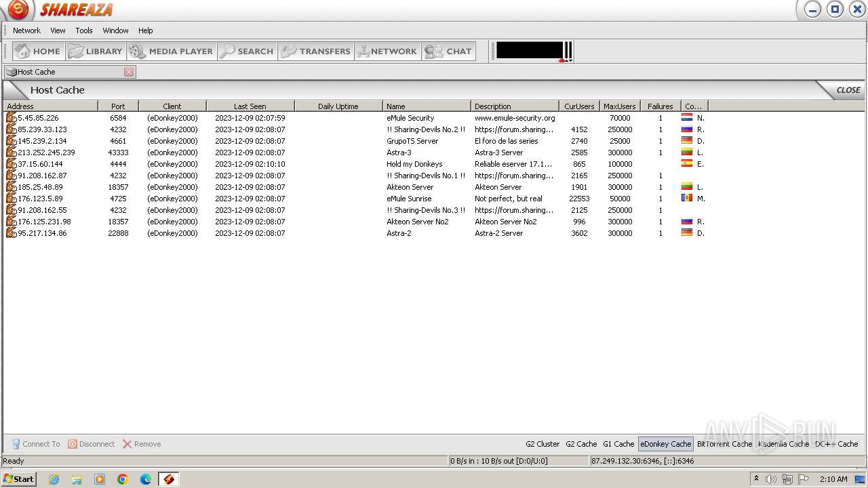Screen dimensions: 868x488
Task: Sort by the Failures column header
Action: [660, 106]
